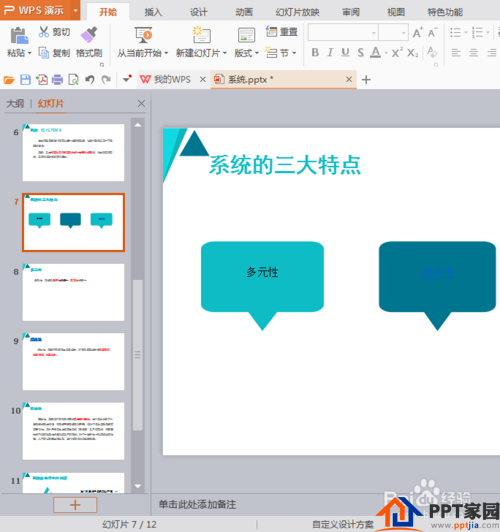
Task: Toggle Underline formatting
Action: (x=345, y=53)
